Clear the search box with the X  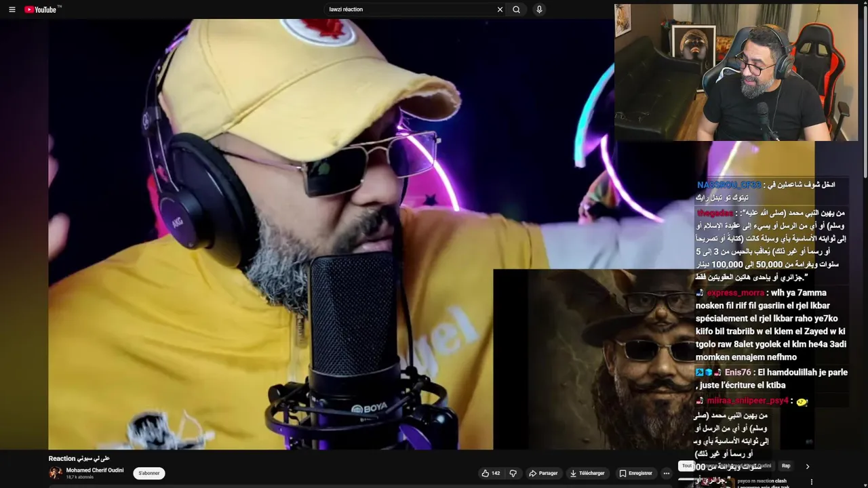point(500,9)
